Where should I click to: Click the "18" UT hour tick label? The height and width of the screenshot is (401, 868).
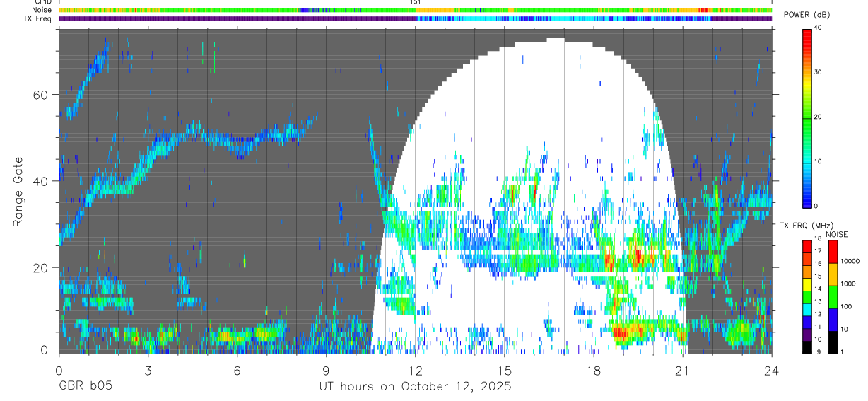(x=594, y=370)
